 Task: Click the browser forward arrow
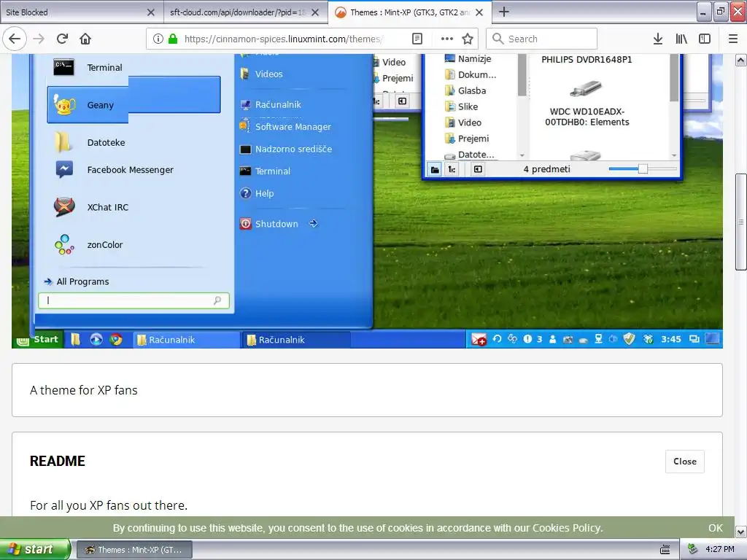39,39
